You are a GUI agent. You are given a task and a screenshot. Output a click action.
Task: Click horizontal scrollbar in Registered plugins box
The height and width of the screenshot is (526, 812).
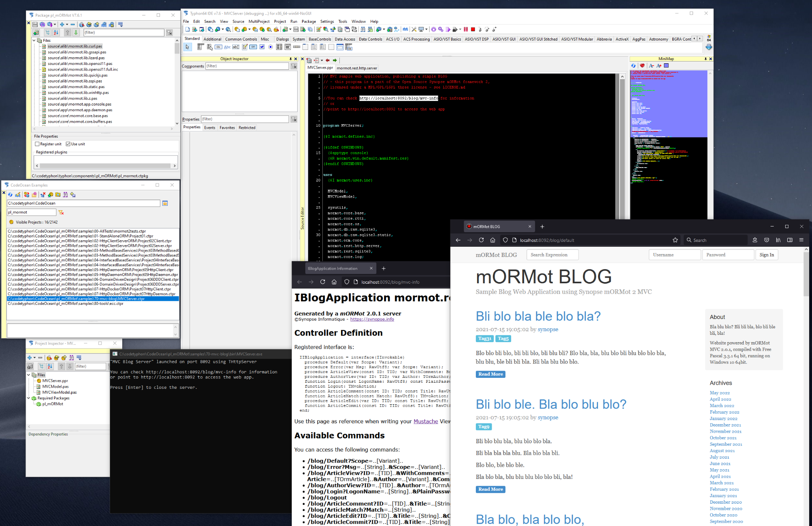[106, 166]
